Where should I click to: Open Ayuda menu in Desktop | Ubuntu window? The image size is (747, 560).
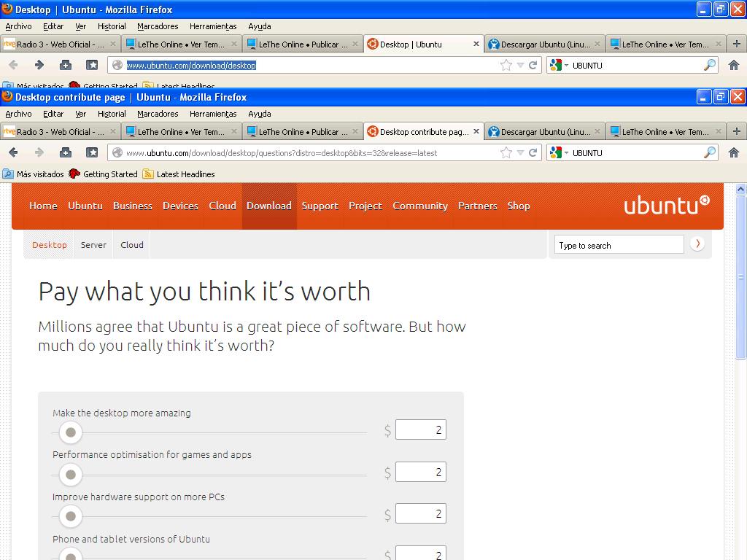(x=260, y=26)
